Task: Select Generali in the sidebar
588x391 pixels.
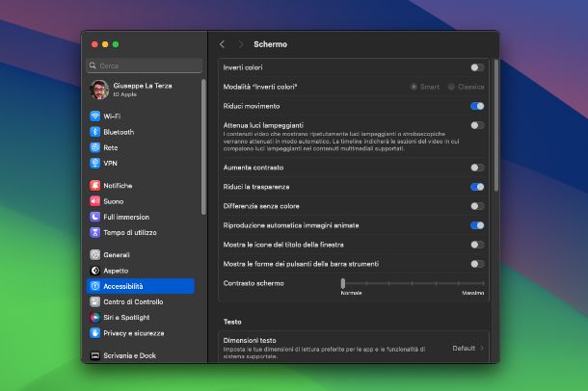Action: 141,254
